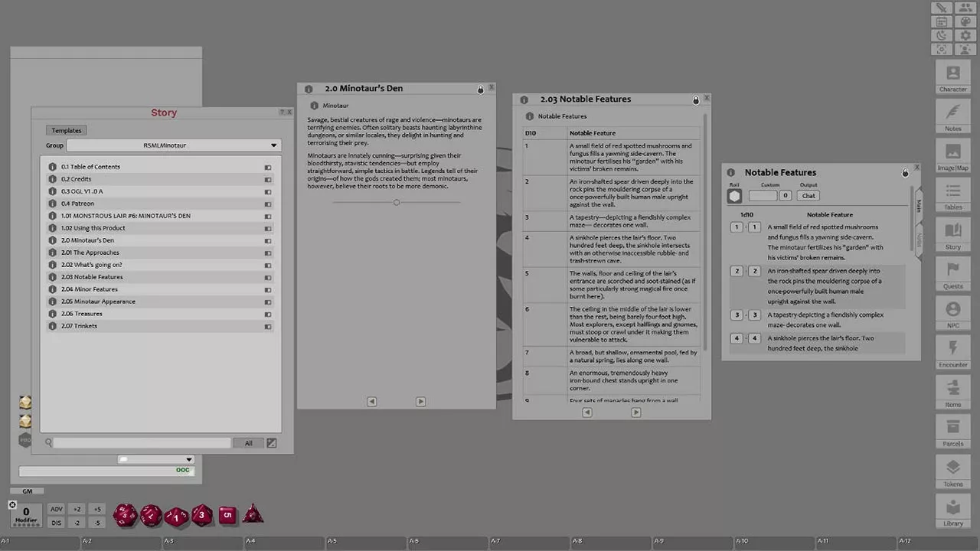Toggle the DIS modifier button
This screenshot has height=551, width=980.
pos(57,523)
